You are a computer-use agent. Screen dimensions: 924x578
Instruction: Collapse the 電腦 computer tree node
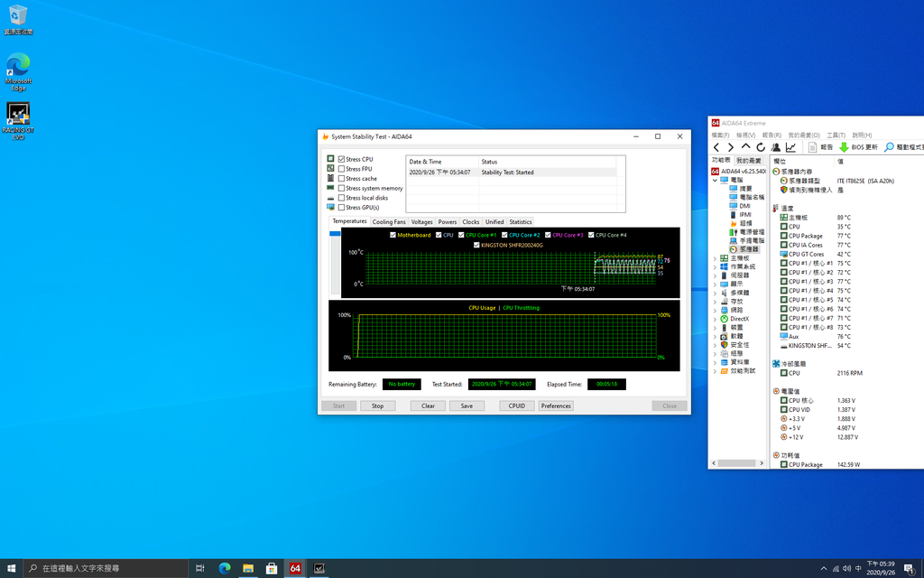tap(716, 180)
